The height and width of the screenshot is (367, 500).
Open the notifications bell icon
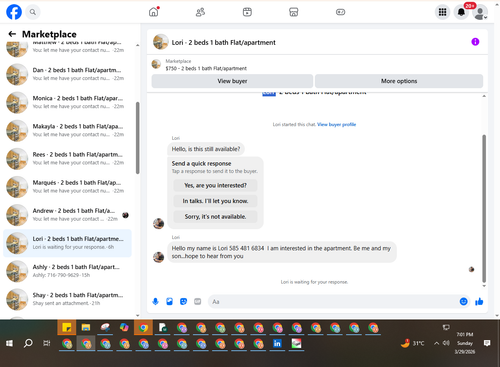(461, 12)
